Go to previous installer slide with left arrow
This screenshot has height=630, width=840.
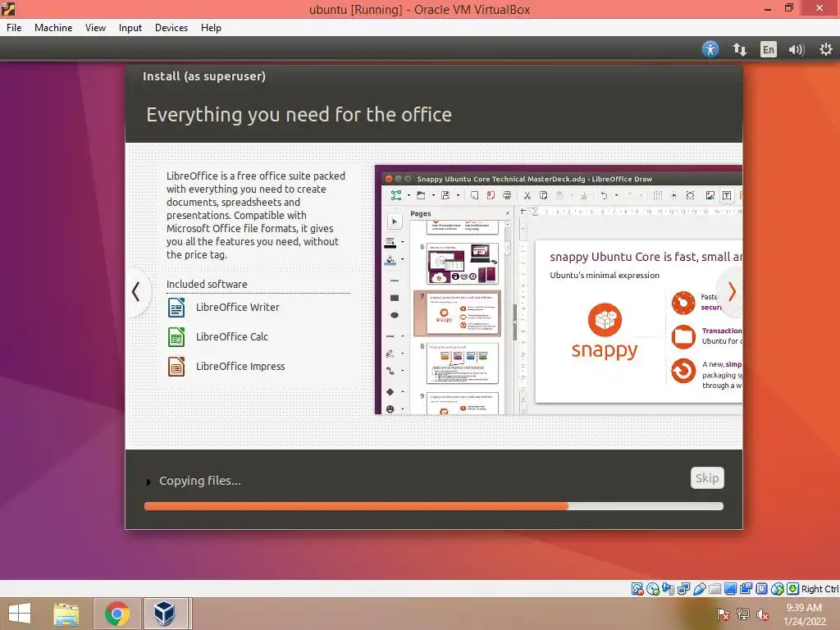[x=136, y=292]
